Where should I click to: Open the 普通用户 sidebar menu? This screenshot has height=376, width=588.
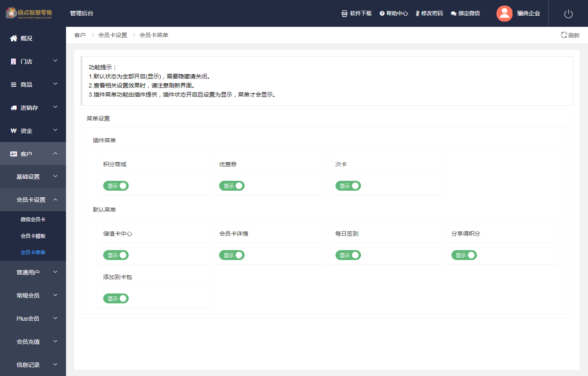(x=33, y=272)
